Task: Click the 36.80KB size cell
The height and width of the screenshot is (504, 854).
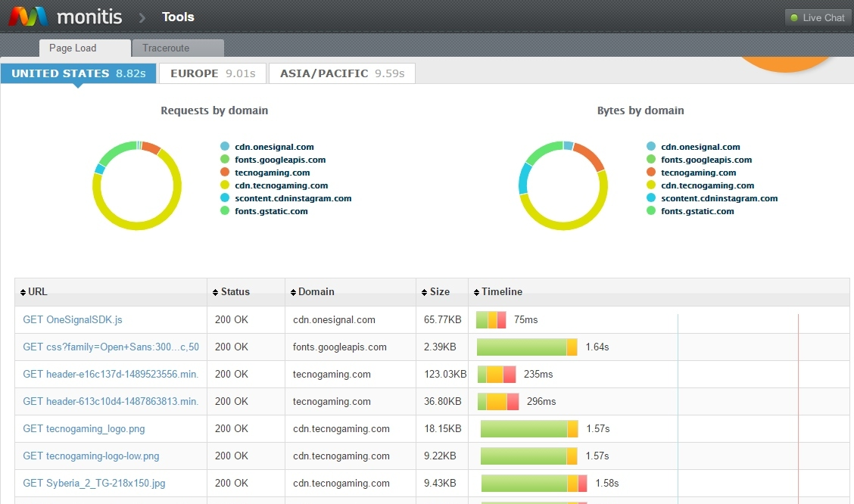Action: (x=442, y=401)
